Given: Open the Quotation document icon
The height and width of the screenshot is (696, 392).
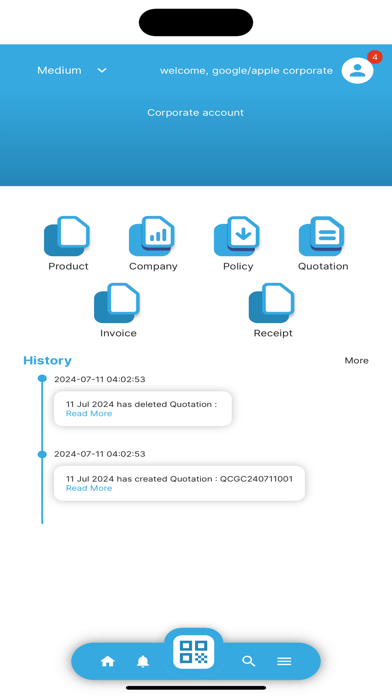Looking at the screenshot, I should click(x=322, y=236).
